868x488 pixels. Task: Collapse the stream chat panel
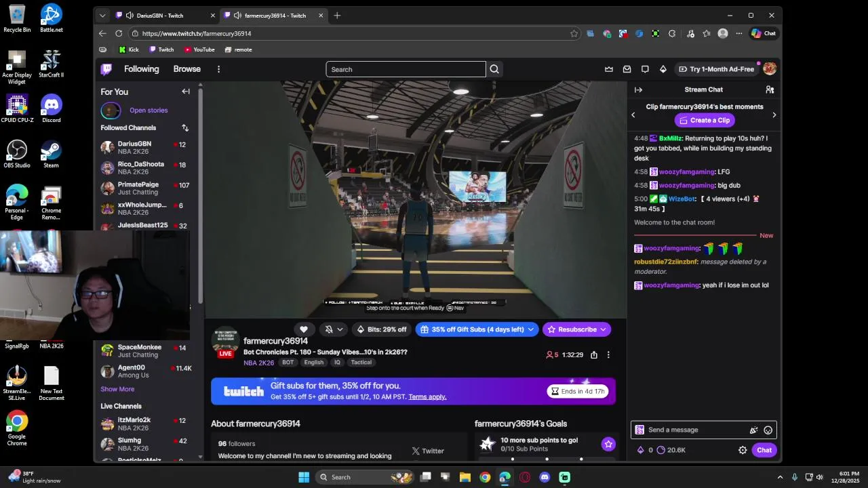[x=638, y=89]
